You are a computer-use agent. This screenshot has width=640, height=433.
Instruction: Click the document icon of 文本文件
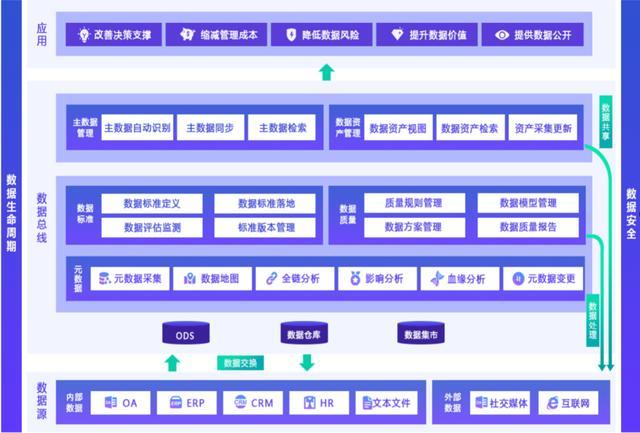[367, 403]
